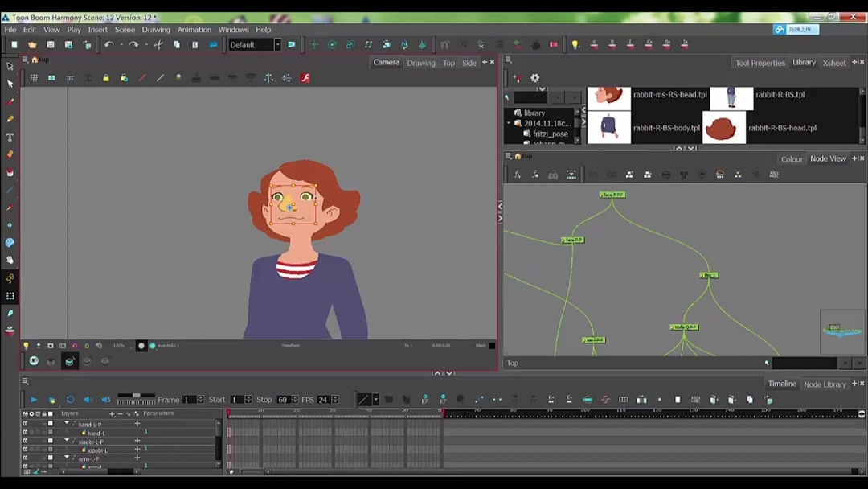The image size is (868, 489).
Task: Toggle the grid in the Camera view toolbar
Action: [33, 77]
